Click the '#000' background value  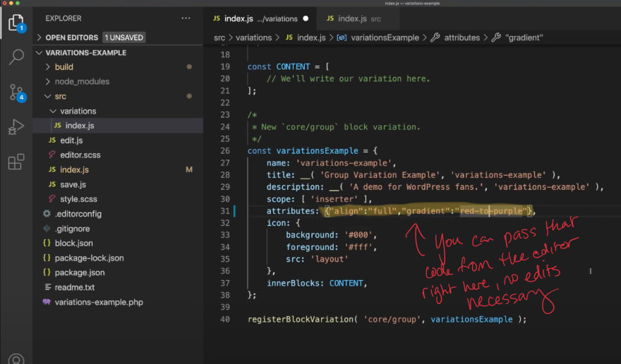point(358,235)
